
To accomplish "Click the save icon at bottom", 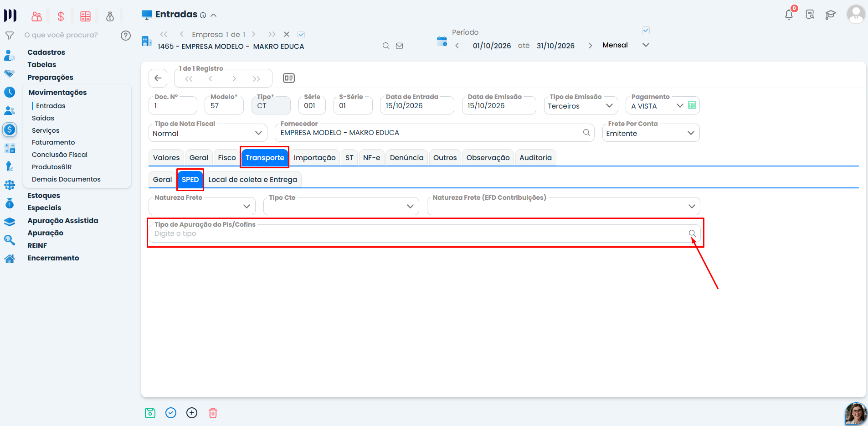I will point(150,413).
